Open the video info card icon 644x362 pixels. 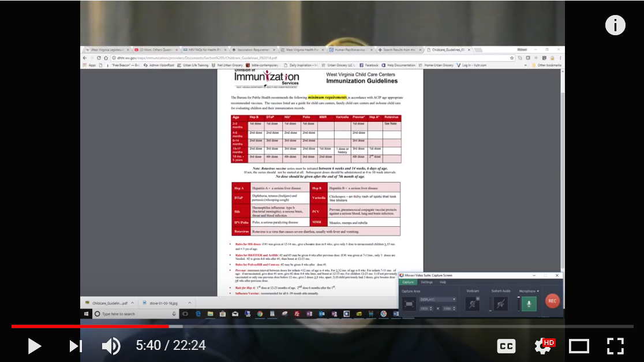[x=615, y=25]
